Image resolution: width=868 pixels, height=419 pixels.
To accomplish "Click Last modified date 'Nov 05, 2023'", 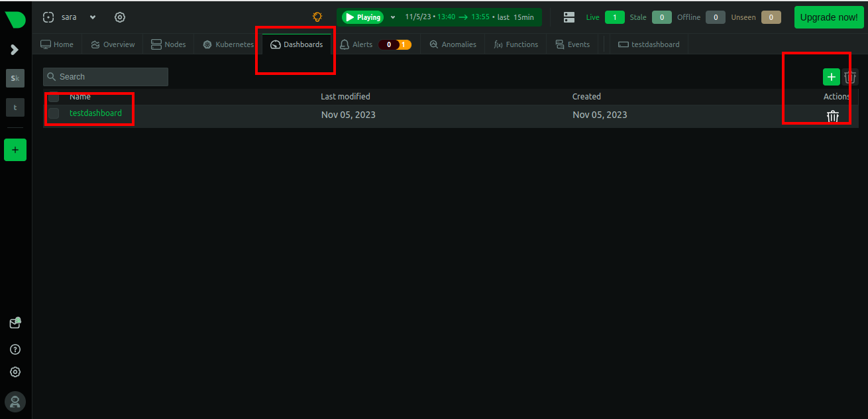I will coord(349,115).
